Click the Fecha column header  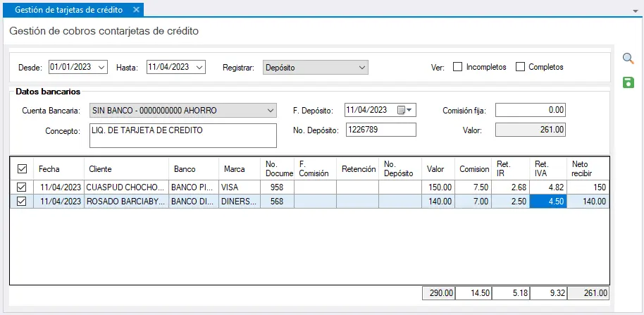[58, 169]
